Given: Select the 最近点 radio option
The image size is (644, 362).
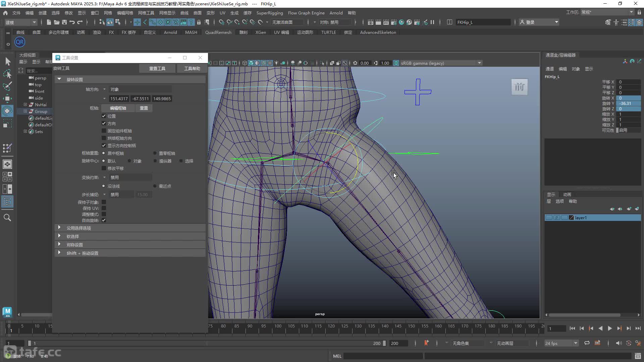Looking at the screenshot, I should [x=155, y=186].
